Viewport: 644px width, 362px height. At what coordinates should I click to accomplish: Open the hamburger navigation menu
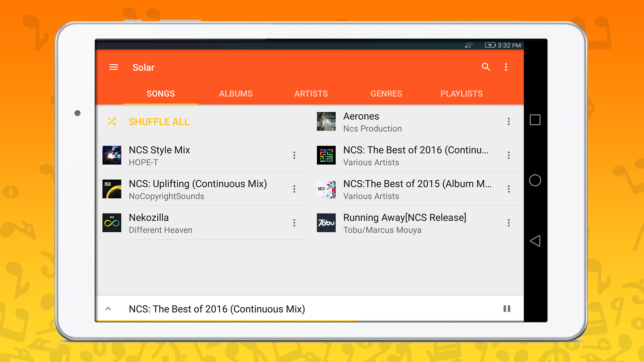tap(114, 67)
